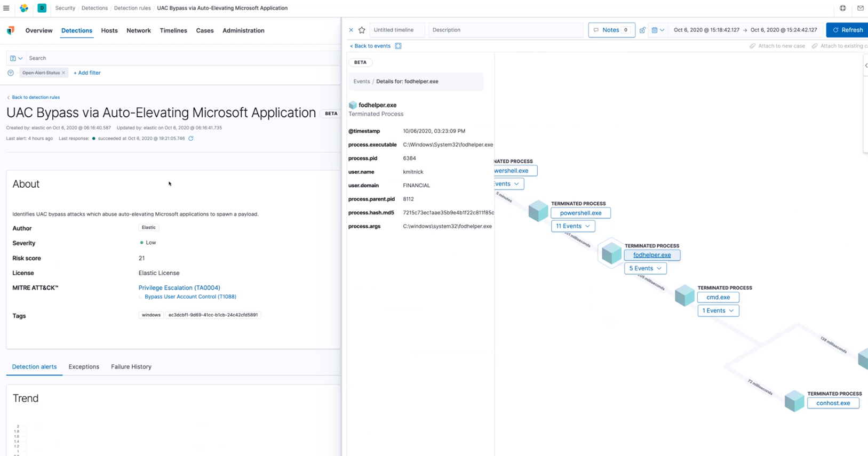Open the help icon in top header
Image resolution: width=868 pixels, height=456 pixels.
843,8
